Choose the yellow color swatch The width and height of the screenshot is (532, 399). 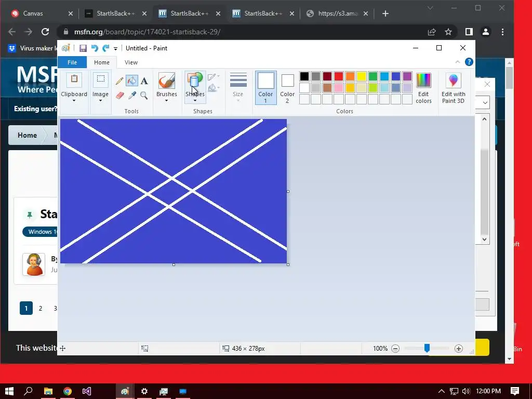point(362,76)
